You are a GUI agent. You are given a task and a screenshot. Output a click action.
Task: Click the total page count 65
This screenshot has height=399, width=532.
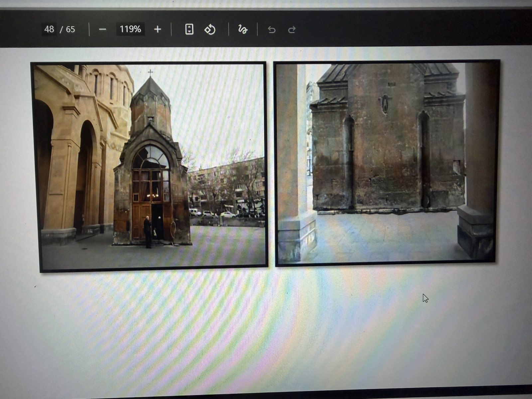[x=70, y=29]
